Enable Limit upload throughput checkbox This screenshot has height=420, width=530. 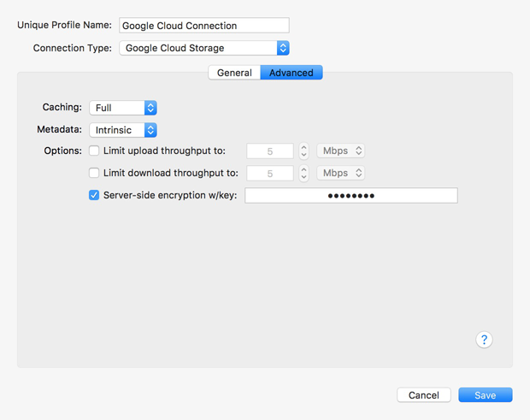(x=94, y=151)
